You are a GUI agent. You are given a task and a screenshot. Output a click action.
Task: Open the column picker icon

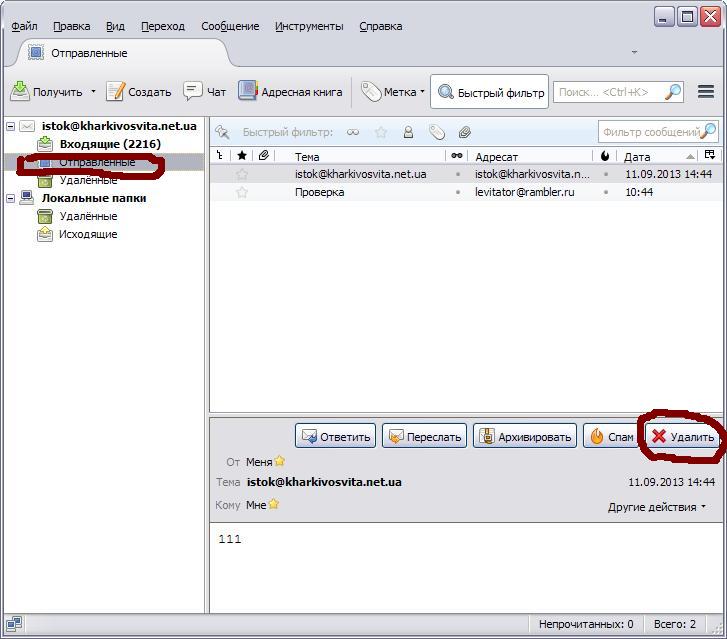pyautogui.click(x=709, y=155)
